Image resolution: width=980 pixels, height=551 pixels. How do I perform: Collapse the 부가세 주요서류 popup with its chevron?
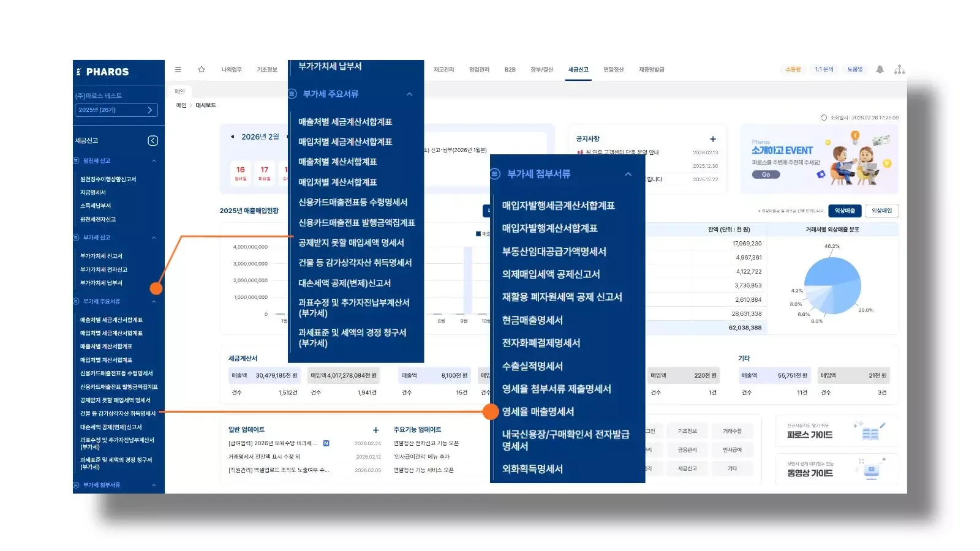pos(410,94)
